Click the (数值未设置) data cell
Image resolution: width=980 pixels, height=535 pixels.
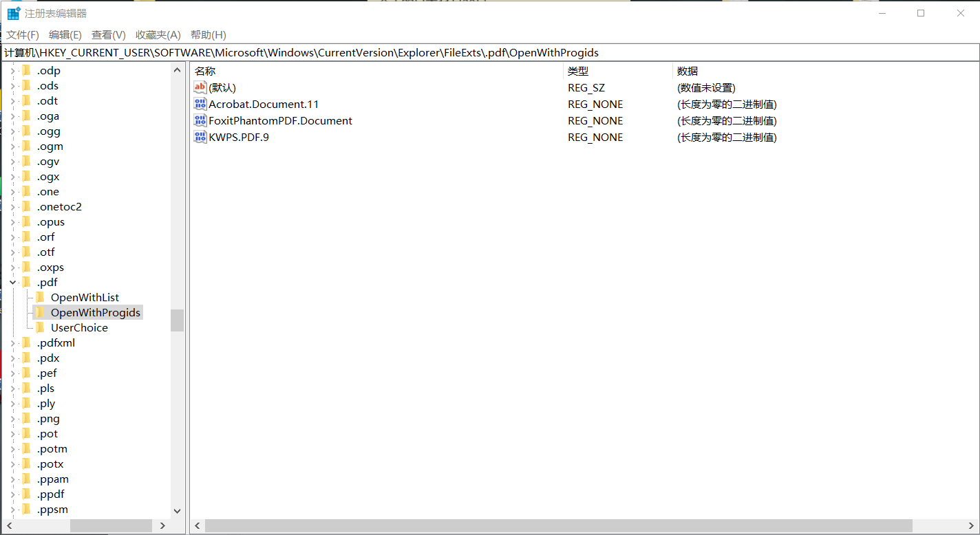tap(706, 87)
